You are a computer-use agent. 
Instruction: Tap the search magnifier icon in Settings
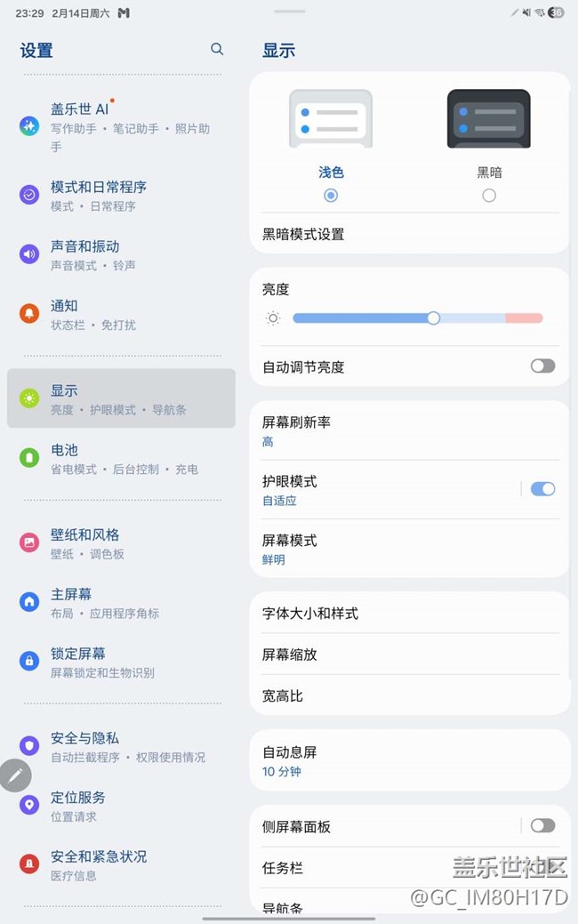pos(217,49)
